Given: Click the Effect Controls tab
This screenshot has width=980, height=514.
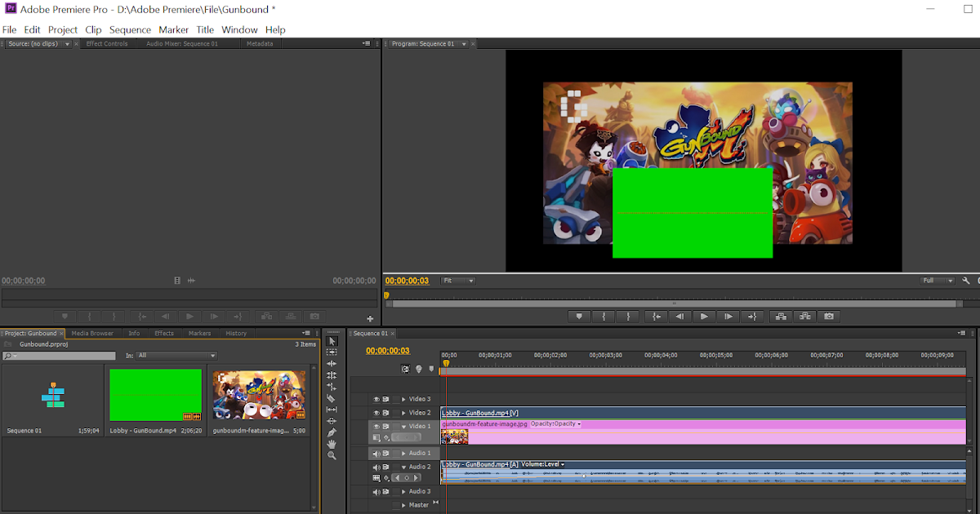Looking at the screenshot, I should point(107,44).
